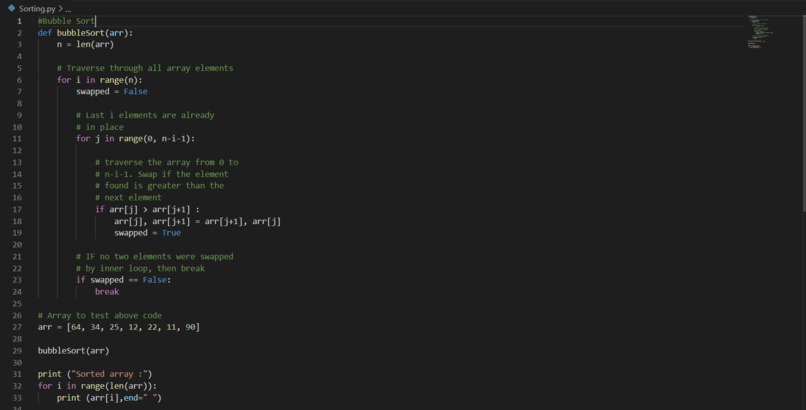Image resolution: width=806 pixels, height=410 pixels.
Task: Click line number 11 in gutter
Action: point(17,139)
